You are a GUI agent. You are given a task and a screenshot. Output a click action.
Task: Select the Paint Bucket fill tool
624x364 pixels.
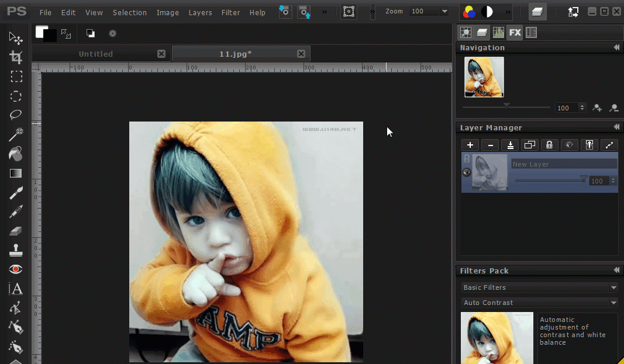[16, 154]
